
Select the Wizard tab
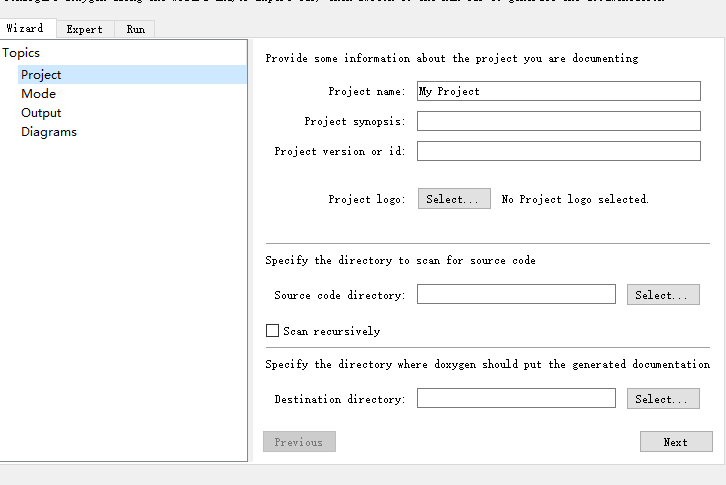[25, 29]
